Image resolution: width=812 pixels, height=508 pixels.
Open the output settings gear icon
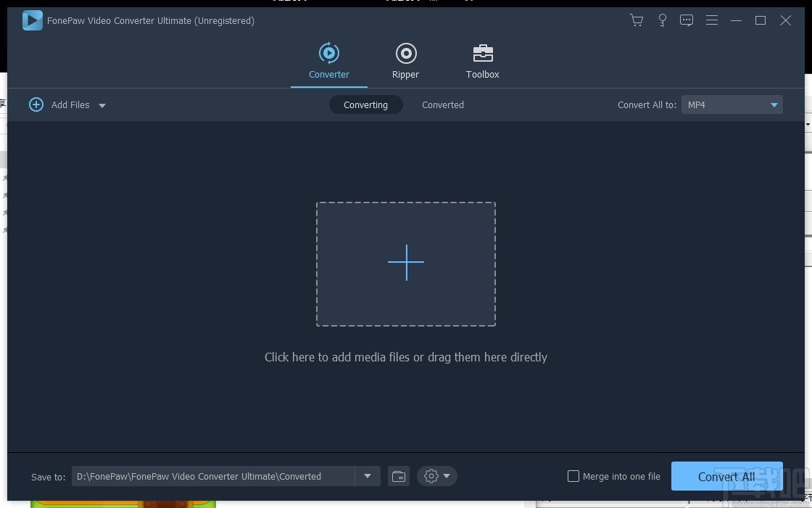[432, 476]
